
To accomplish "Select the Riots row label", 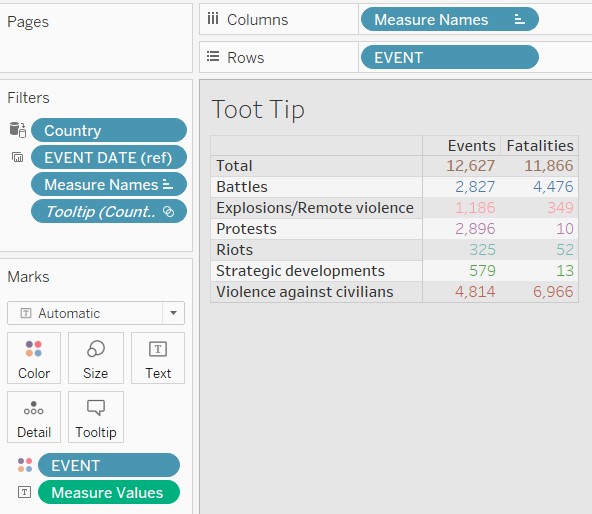I will click(x=234, y=250).
